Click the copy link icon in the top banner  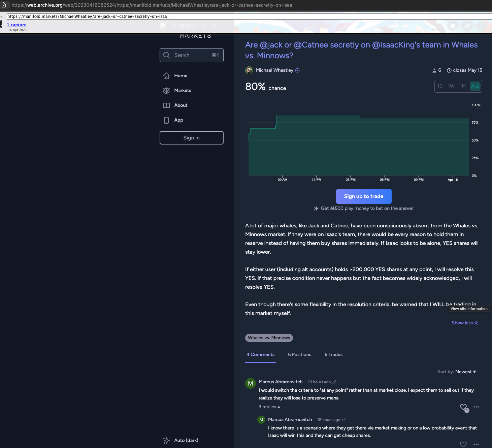coord(467,26)
